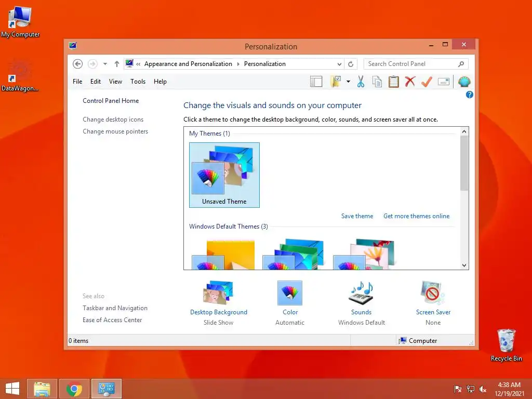Click the folder options checklist icon
532x399 pixels.
point(335,82)
